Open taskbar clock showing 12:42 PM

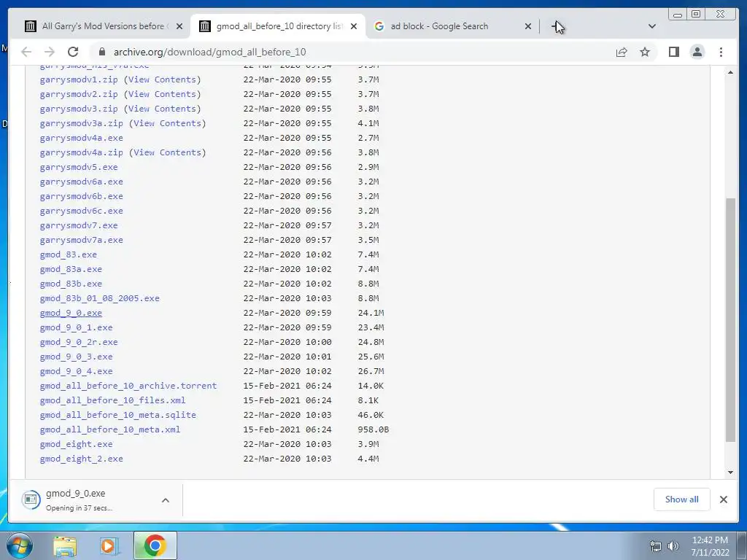click(x=710, y=546)
